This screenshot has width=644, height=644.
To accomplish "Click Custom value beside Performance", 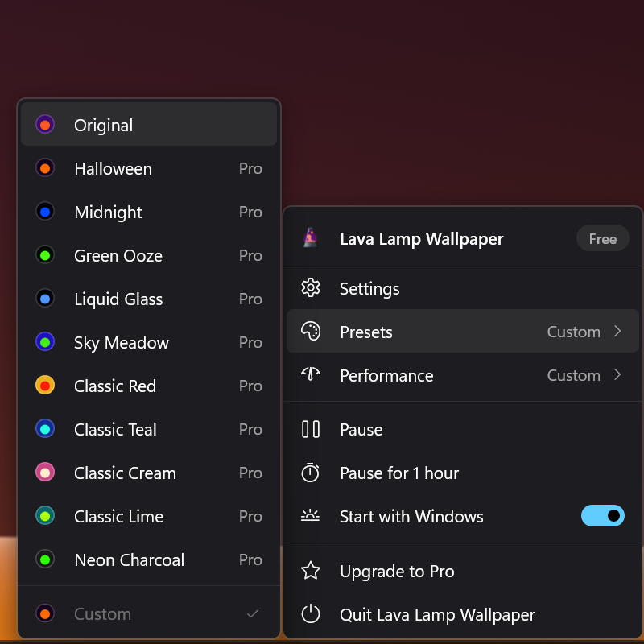I will pyautogui.click(x=573, y=375).
